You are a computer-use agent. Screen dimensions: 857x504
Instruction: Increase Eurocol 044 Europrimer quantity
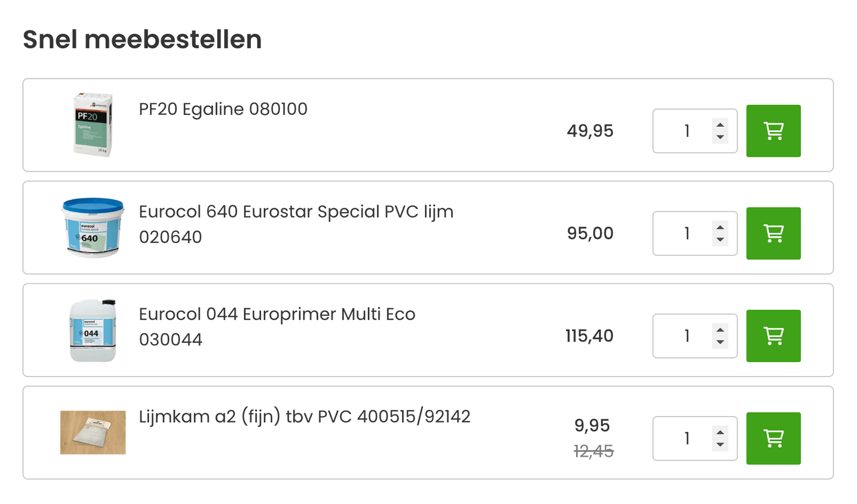pyautogui.click(x=720, y=330)
